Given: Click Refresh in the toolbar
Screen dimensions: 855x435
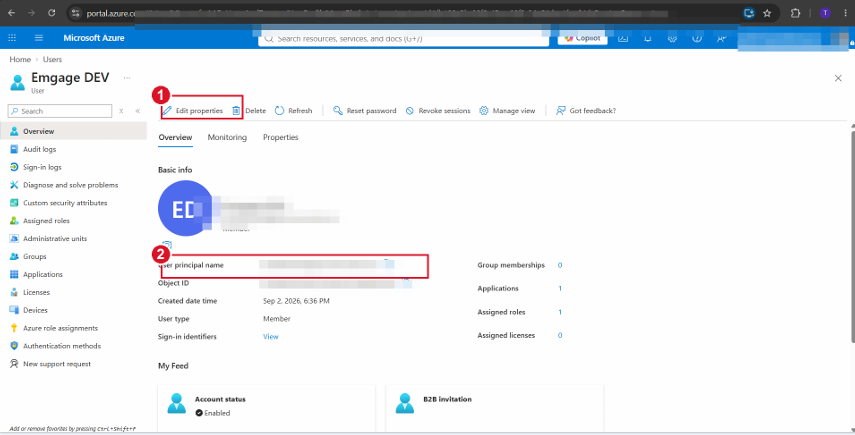Looking at the screenshot, I should [293, 111].
